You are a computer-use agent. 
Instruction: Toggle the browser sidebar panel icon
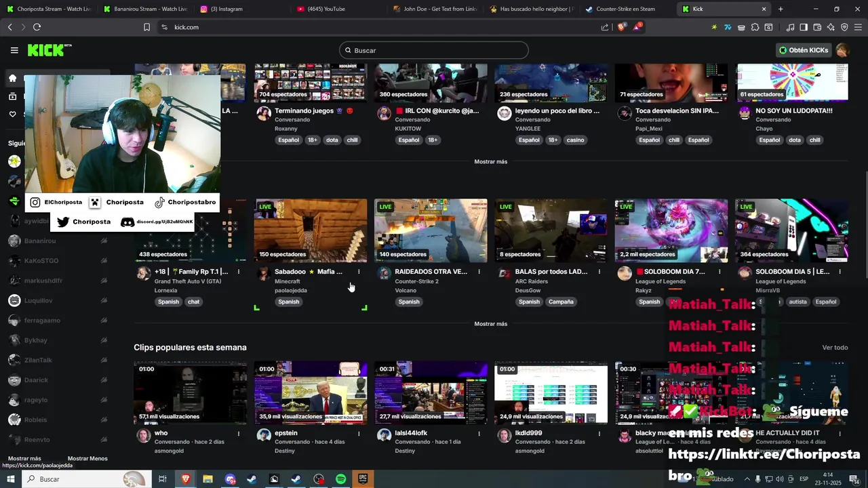pyautogui.click(x=804, y=27)
